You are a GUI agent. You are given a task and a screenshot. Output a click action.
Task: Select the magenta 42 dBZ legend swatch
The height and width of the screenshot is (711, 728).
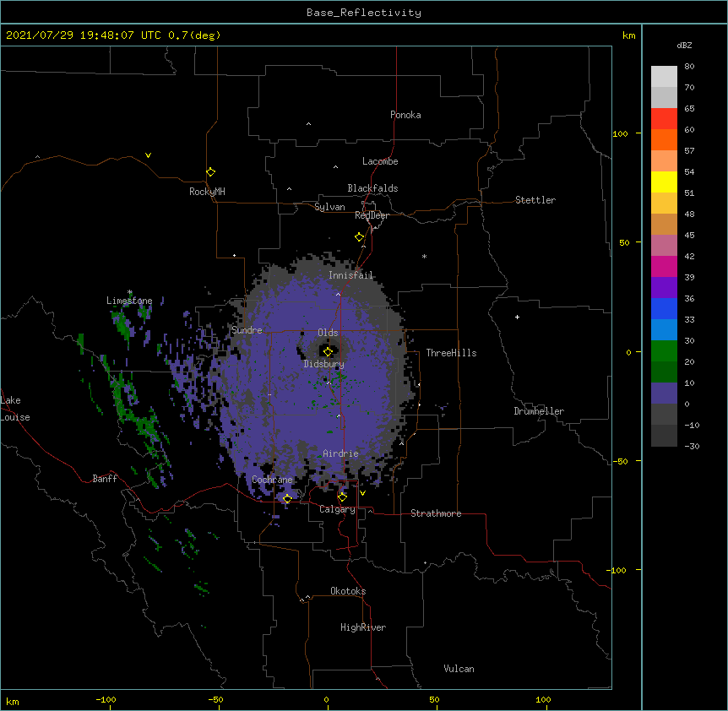[664, 266]
